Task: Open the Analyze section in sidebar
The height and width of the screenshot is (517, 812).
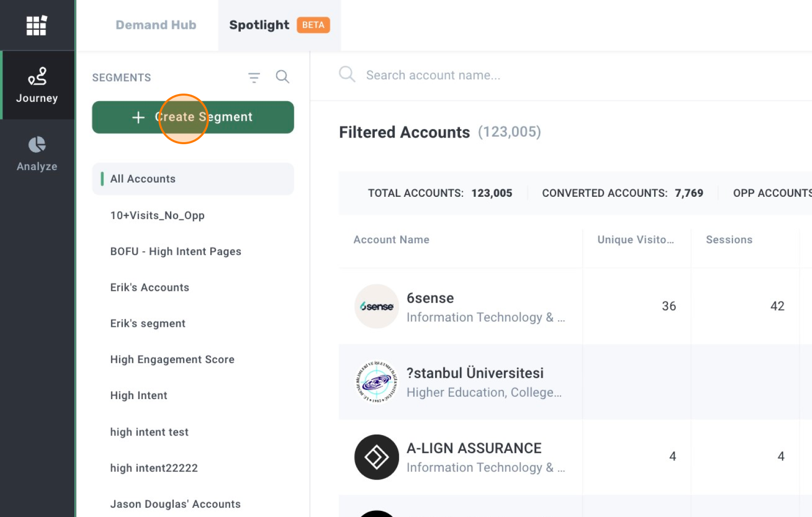Action: [x=37, y=154]
